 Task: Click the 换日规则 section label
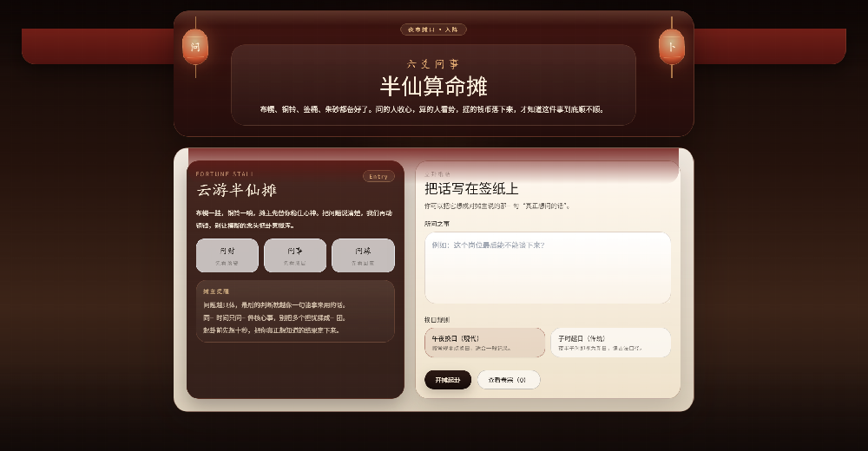[437, 320]
